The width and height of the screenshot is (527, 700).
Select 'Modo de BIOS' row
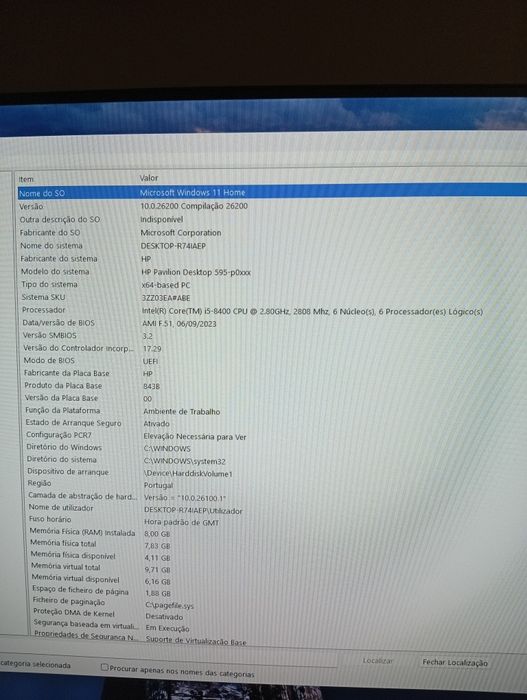click(x=49, y=360)
